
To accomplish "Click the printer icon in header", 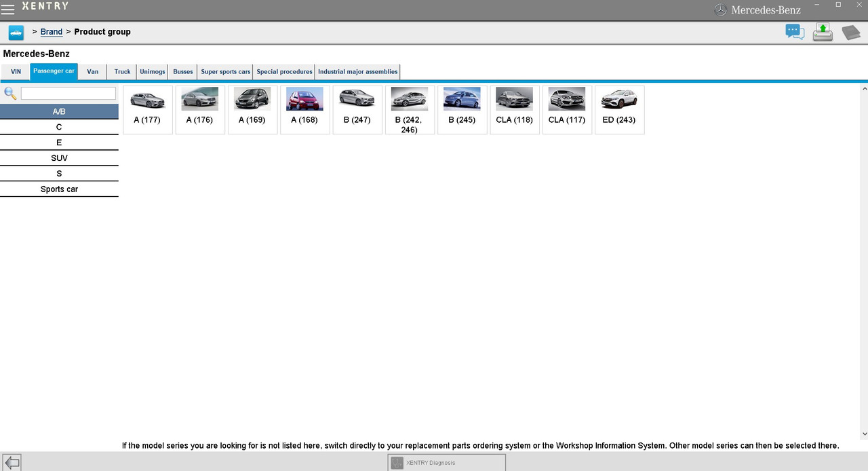I will [x=823, y=32].
